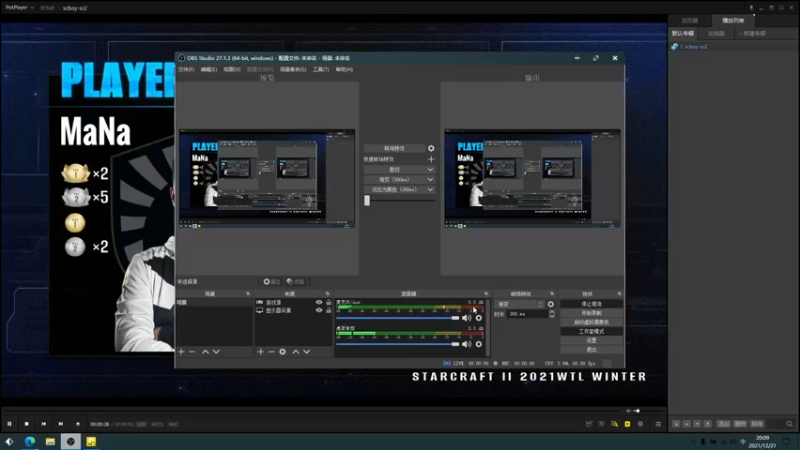800x450 pixels.
Task: Click 停止推流 stop streaming button
Action: pos(591,304)
